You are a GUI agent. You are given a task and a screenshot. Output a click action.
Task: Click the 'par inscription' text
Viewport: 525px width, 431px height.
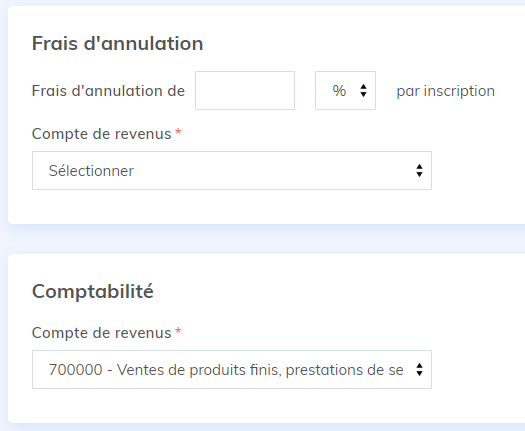tap(445, 91)
